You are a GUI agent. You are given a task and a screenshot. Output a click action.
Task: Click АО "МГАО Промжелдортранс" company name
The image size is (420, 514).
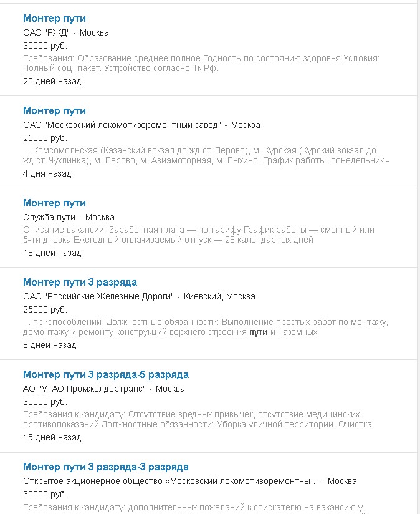pyautogui.click(x=84, y=389)
